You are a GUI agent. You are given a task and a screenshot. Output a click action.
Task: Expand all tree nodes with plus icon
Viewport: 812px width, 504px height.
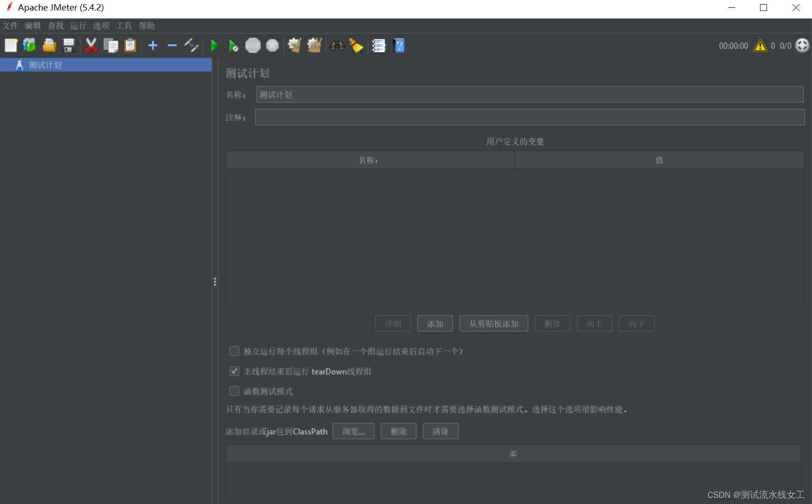tap(153, 45)
